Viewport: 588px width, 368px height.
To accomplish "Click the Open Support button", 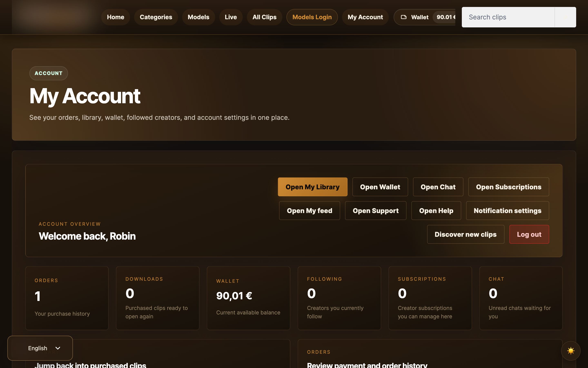I will (x=376, y=211).
